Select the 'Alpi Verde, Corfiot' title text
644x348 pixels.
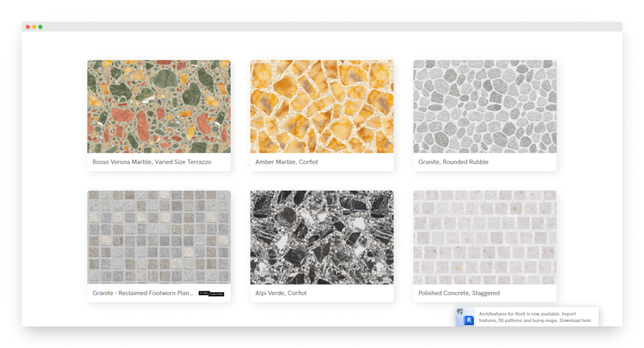281,293
